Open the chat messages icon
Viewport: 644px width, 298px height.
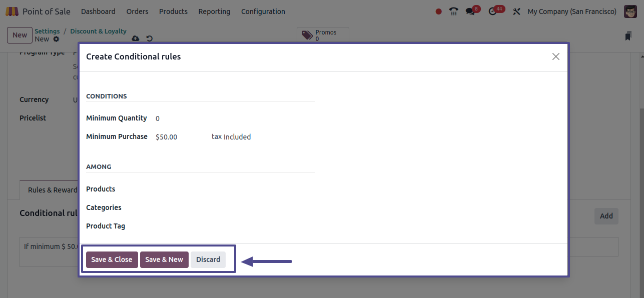[469, 11]
